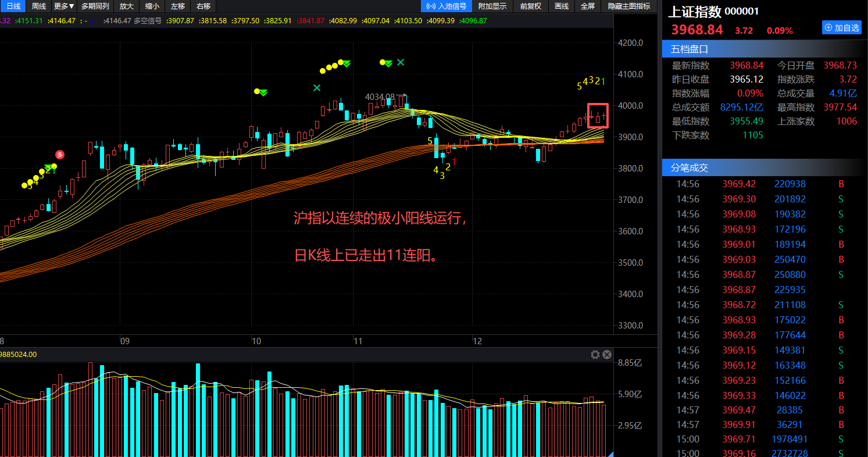Click the green down-arrow signal near 11

click(347, 63)
